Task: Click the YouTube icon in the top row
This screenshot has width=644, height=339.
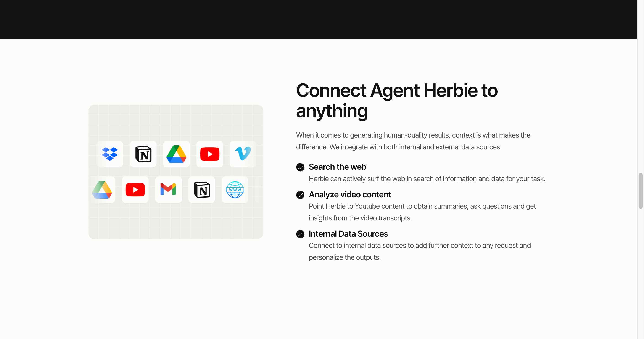Action: point(210,154)
